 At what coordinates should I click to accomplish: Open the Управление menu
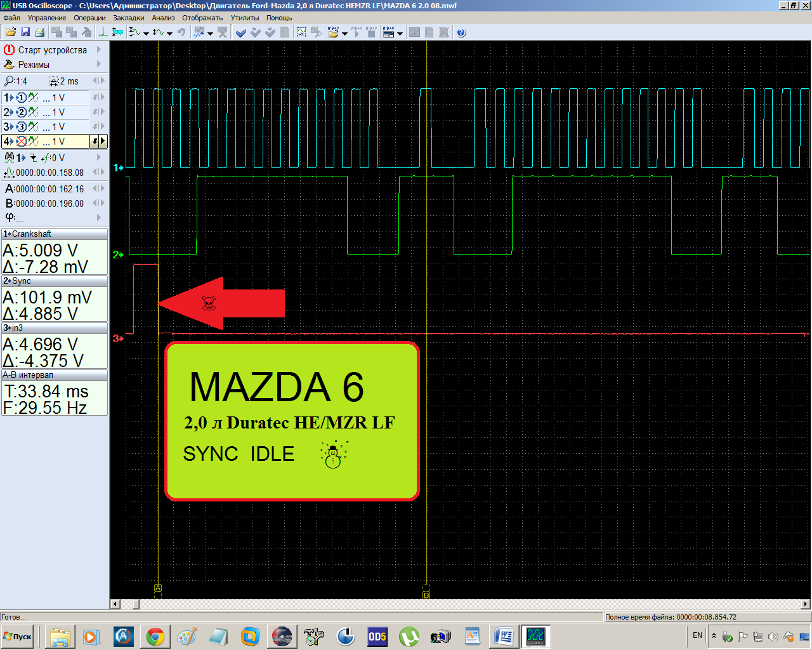[x=47, y=18]
